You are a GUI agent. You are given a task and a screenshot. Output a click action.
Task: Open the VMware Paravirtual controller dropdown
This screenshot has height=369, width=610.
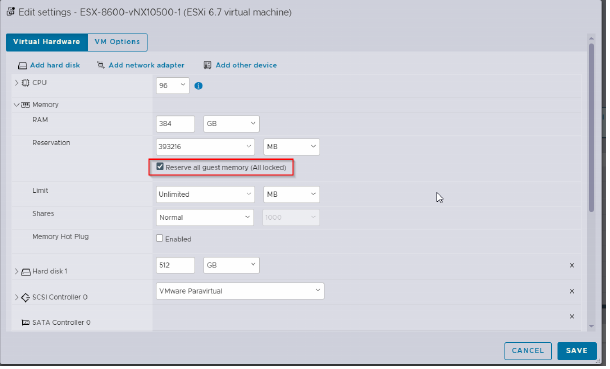point(240,291)
